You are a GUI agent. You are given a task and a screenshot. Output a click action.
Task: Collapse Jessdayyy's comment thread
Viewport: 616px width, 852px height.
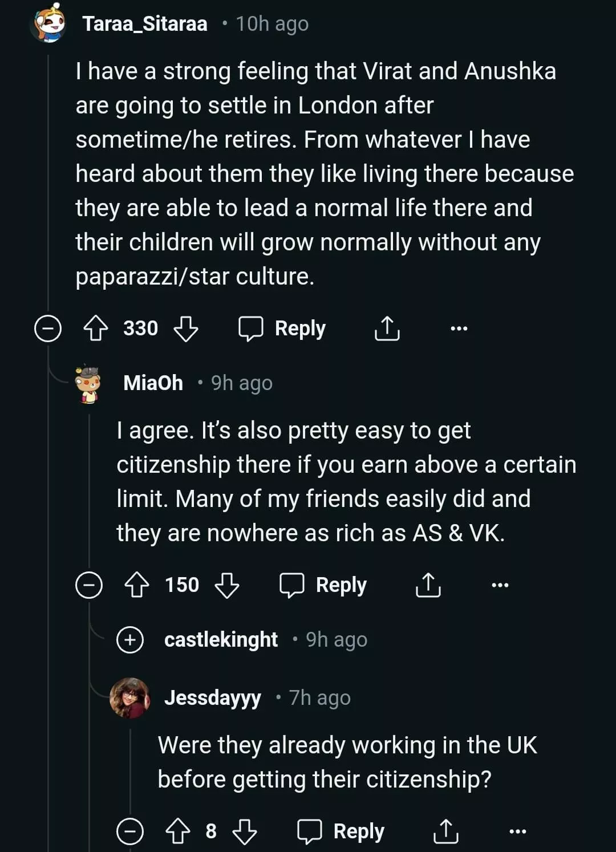tap(130, 831)
